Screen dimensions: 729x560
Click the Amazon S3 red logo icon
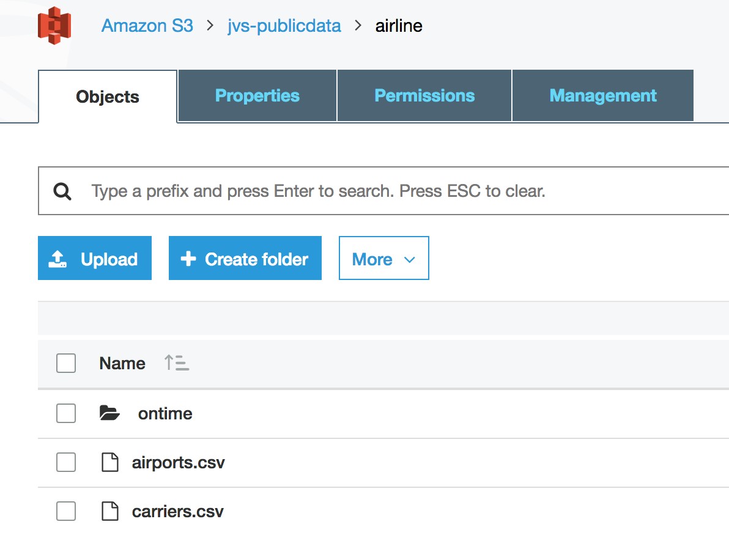coord(54,26)
